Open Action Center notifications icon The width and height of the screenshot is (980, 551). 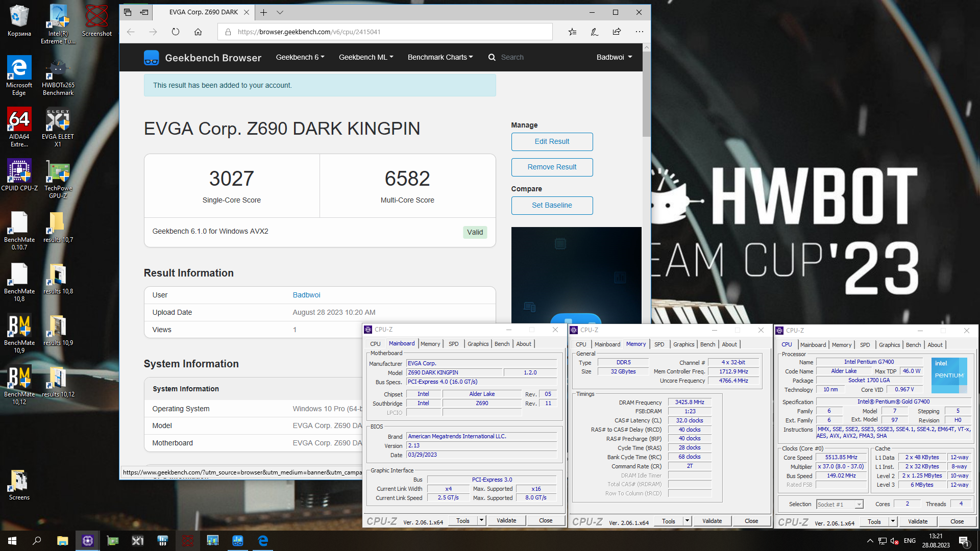tap(964, 541)
